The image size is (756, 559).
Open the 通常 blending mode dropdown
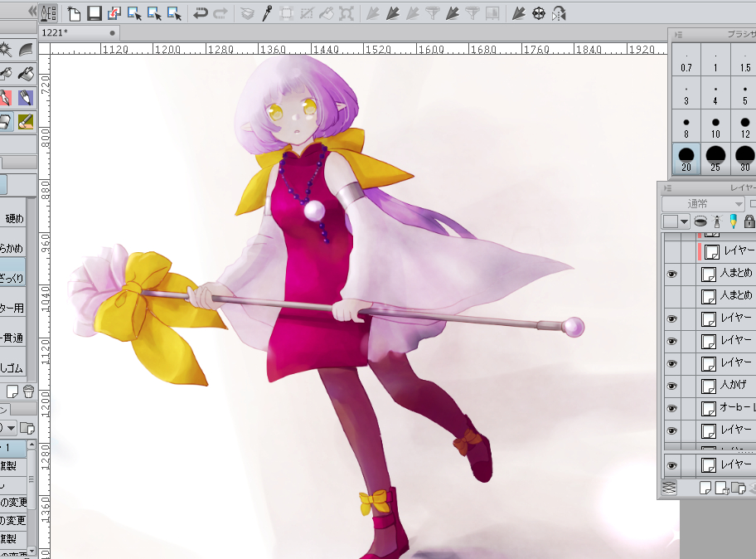[703, 203]
